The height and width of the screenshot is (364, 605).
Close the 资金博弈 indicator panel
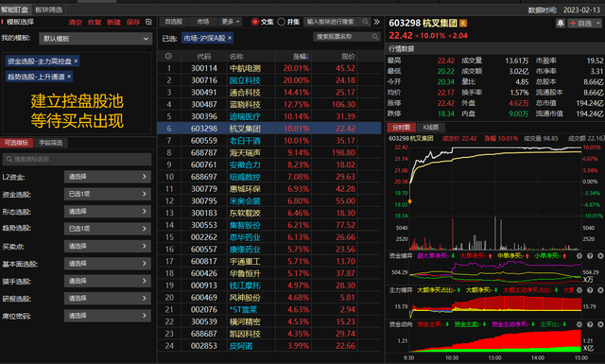600,256
